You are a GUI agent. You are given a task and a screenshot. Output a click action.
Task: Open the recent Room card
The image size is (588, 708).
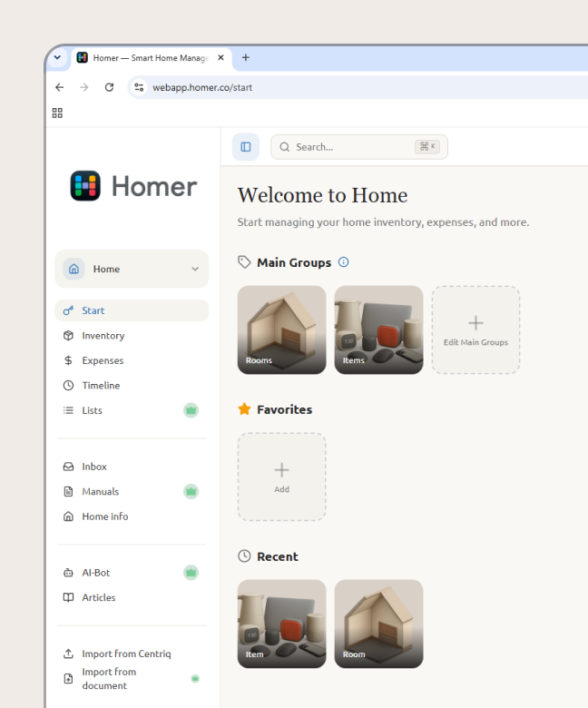(378, 624)
